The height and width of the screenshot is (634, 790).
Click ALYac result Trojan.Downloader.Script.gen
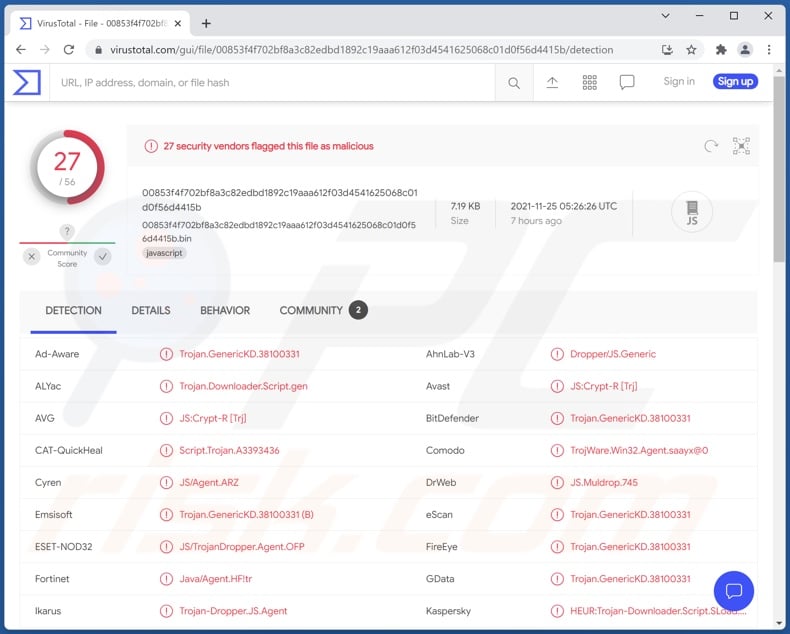point(243,386)
